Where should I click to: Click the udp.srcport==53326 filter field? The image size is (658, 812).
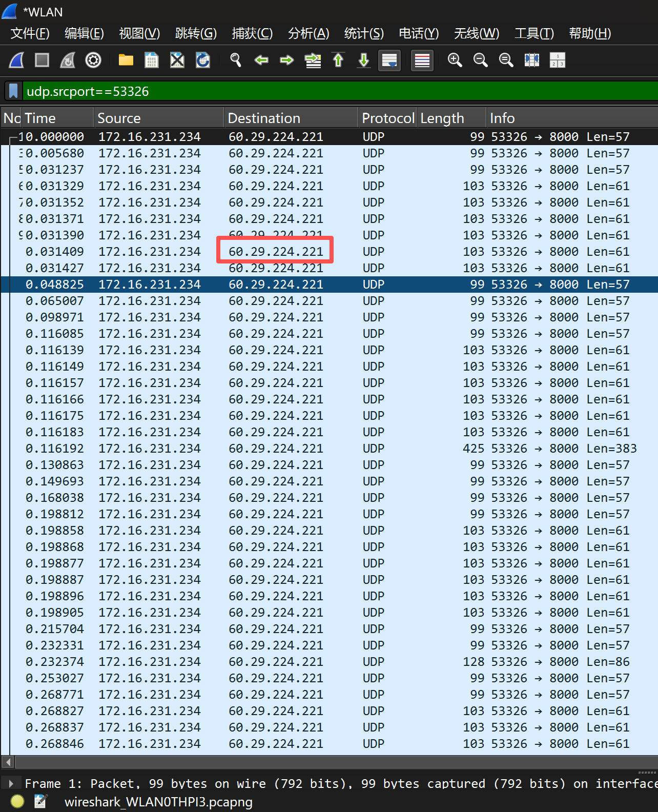tap(340, 91)
